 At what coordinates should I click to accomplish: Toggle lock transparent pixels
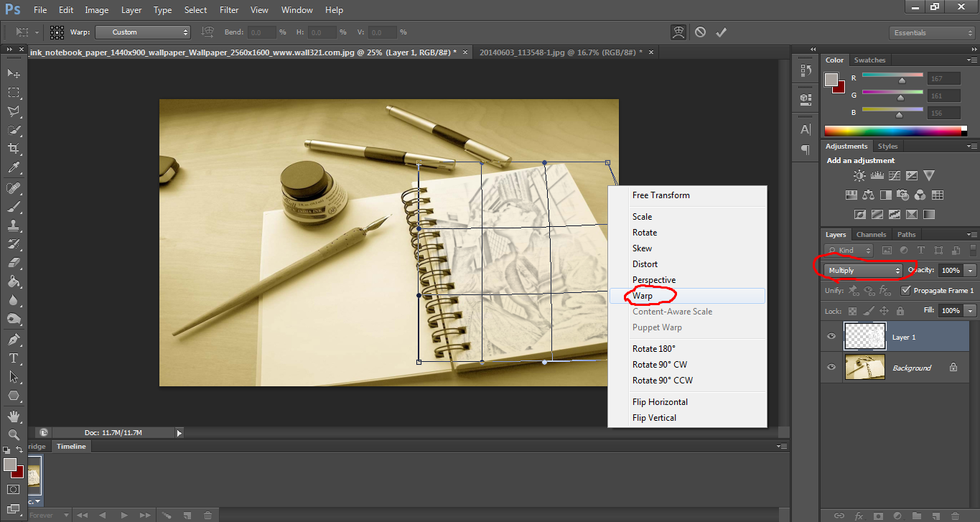pyautogui.click(x=853, y=311)
